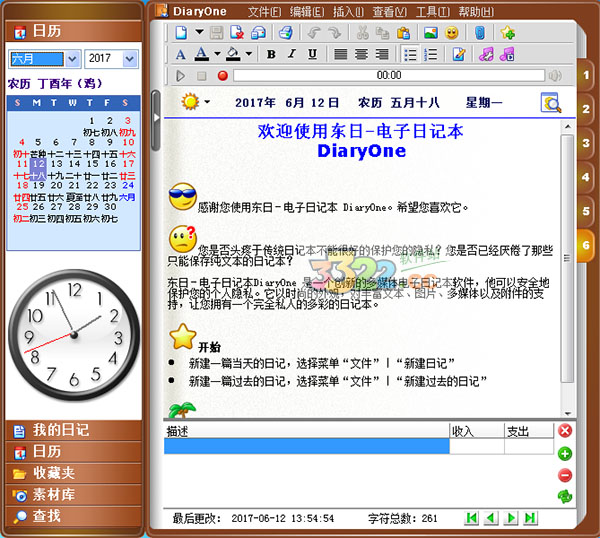The image size is (600, 538).
Task: Insert an emoticon using the smiley icon
Action: click(452, 33)
